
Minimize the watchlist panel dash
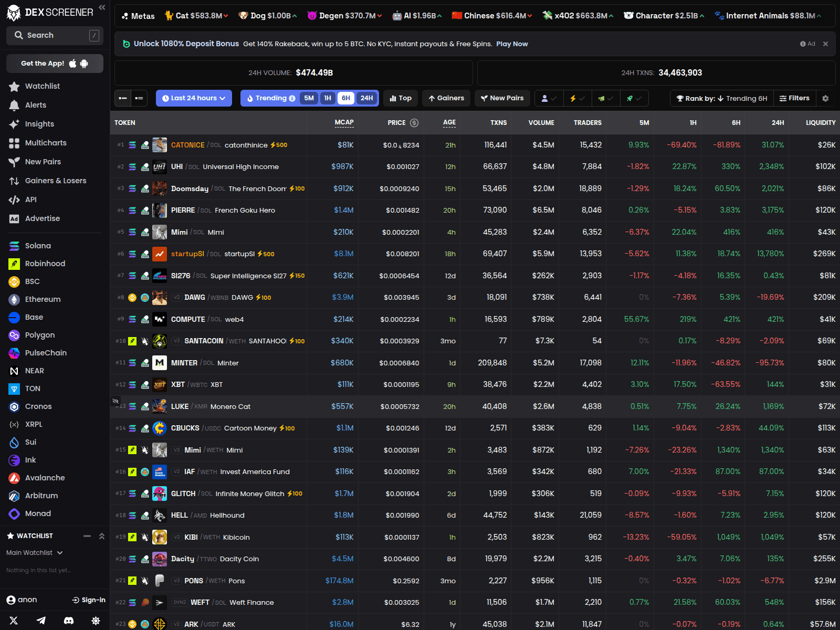87,536
